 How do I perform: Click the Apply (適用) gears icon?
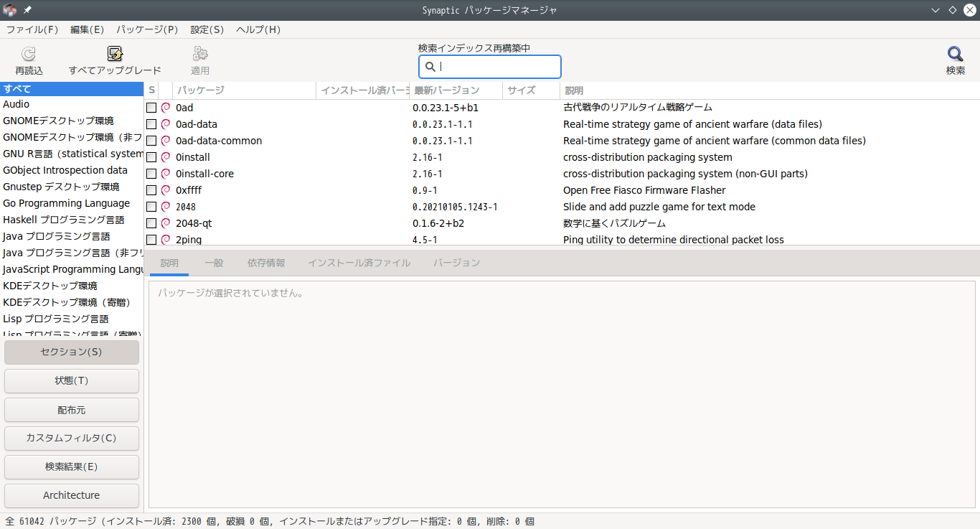[x=200, y=54]
